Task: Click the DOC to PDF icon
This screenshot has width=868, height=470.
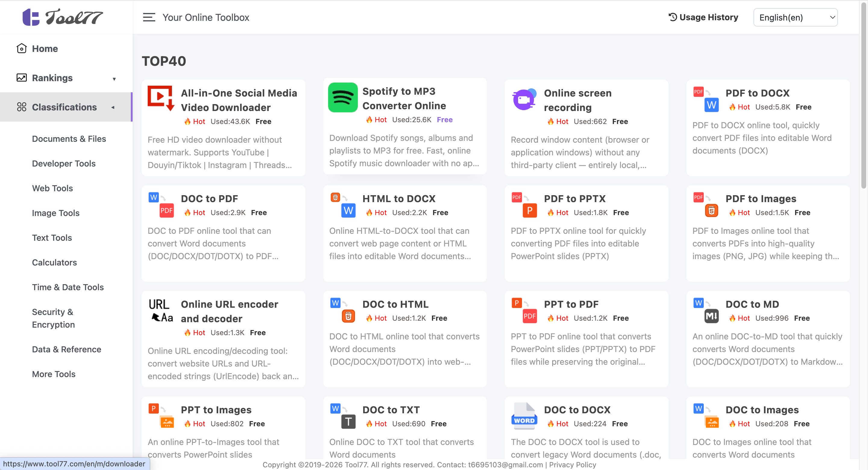Action: [161, 205]
